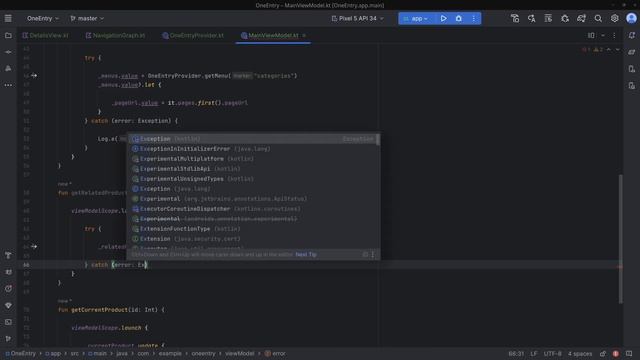Click the bug-shaped icon in the top toolbar
Viewport: 640px width, 360px height.
[565, 18]
